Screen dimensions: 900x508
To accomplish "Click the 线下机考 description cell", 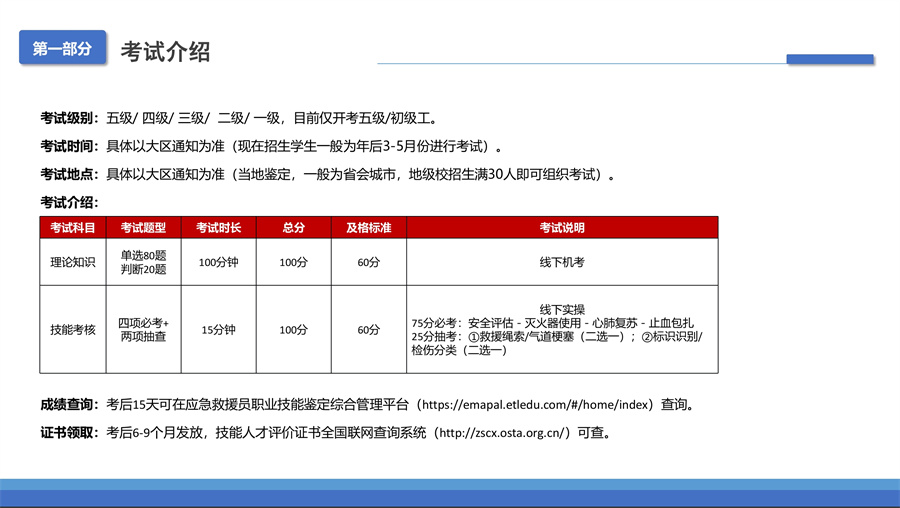I will point(561,262).
